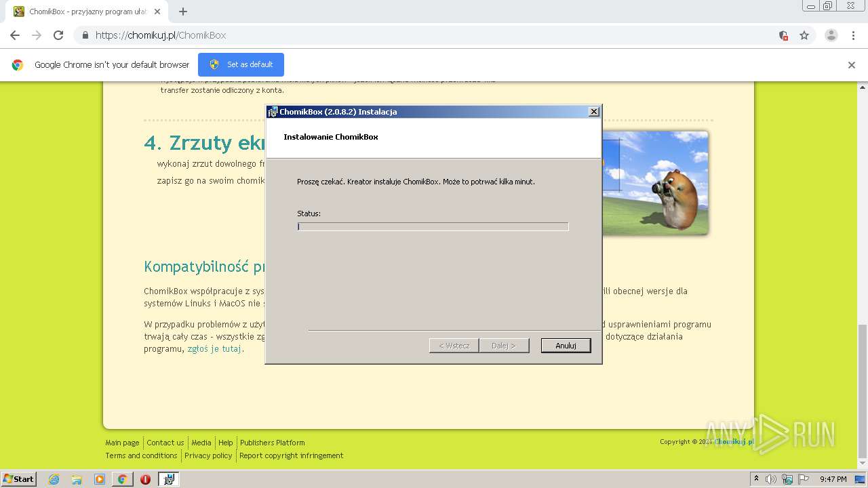Go back in Chrome
Viewport: 868px width, 488px height.
[15, 35]
